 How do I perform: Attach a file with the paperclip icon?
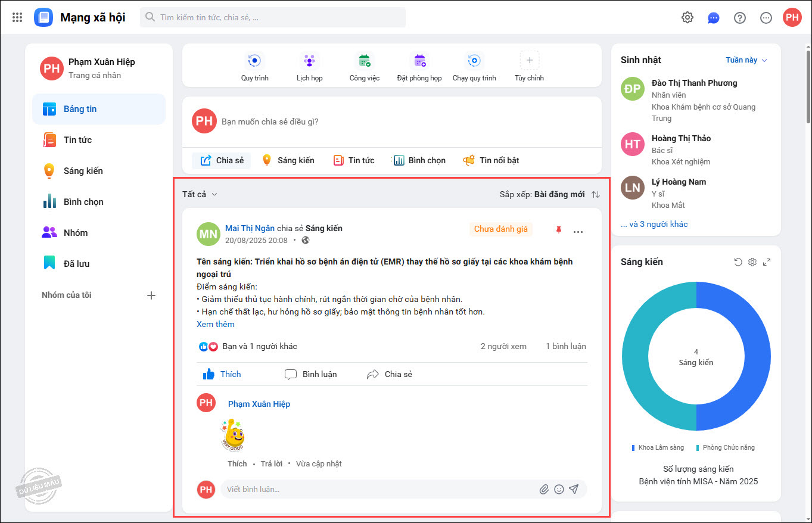pos(544,489)
